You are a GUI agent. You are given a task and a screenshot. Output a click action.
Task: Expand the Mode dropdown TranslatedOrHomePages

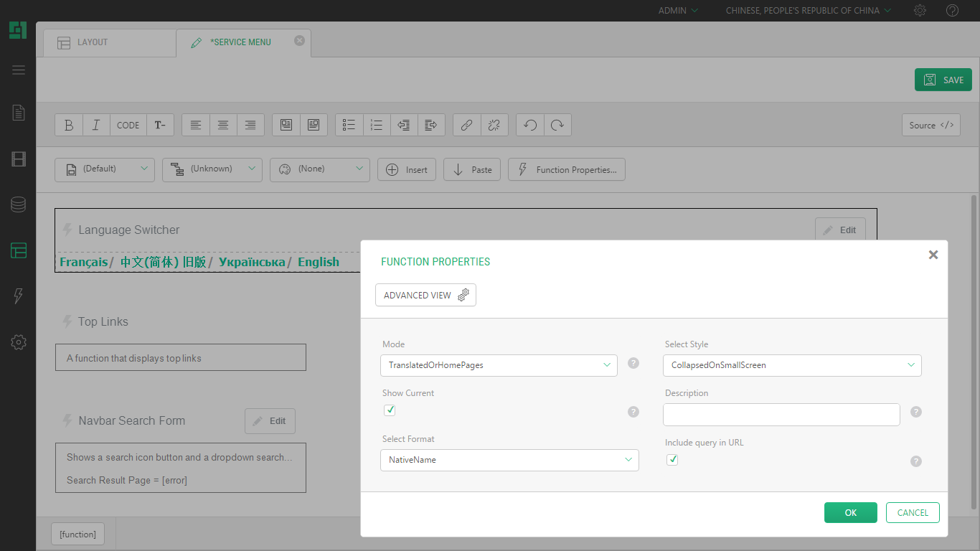[x=499, y=365]
